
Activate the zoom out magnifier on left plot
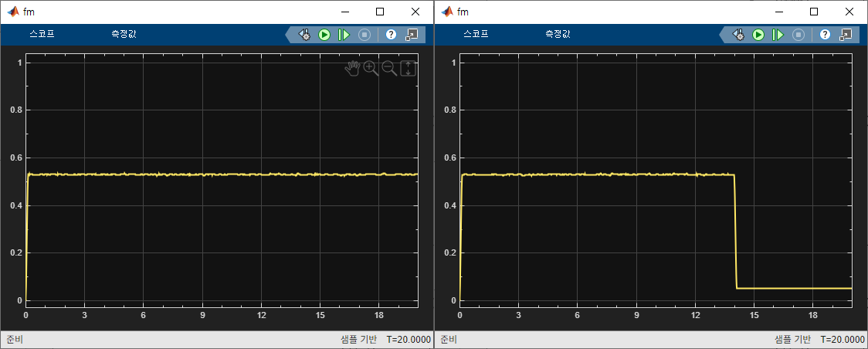click(389, 68)
